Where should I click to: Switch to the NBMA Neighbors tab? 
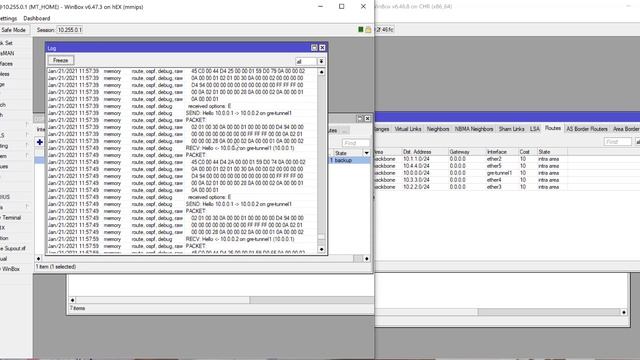coord(474,129)
